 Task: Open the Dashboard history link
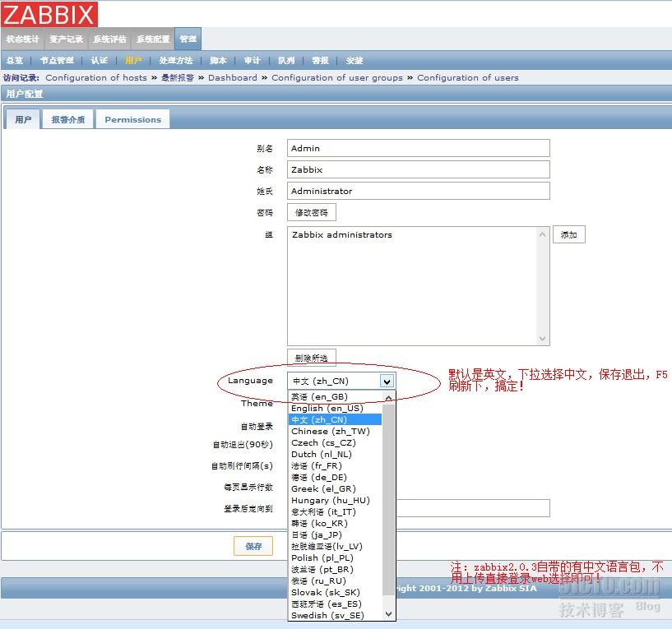pos(233,77)
